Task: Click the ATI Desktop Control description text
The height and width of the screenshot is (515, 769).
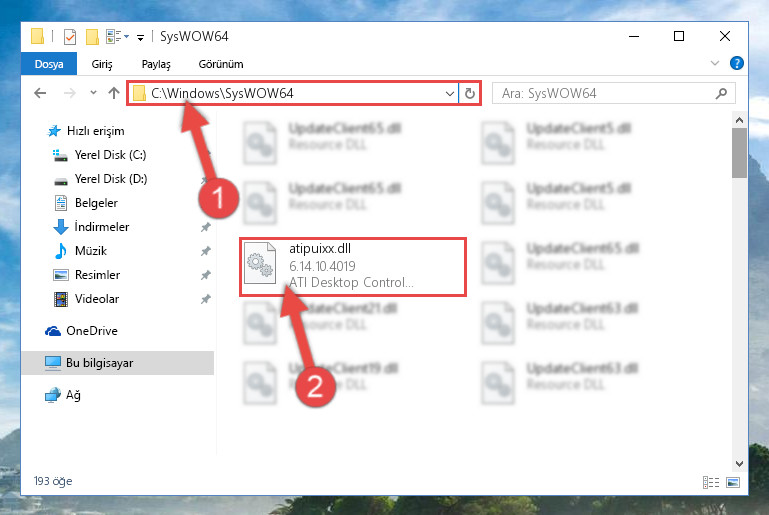Action: tap(351, 283)
